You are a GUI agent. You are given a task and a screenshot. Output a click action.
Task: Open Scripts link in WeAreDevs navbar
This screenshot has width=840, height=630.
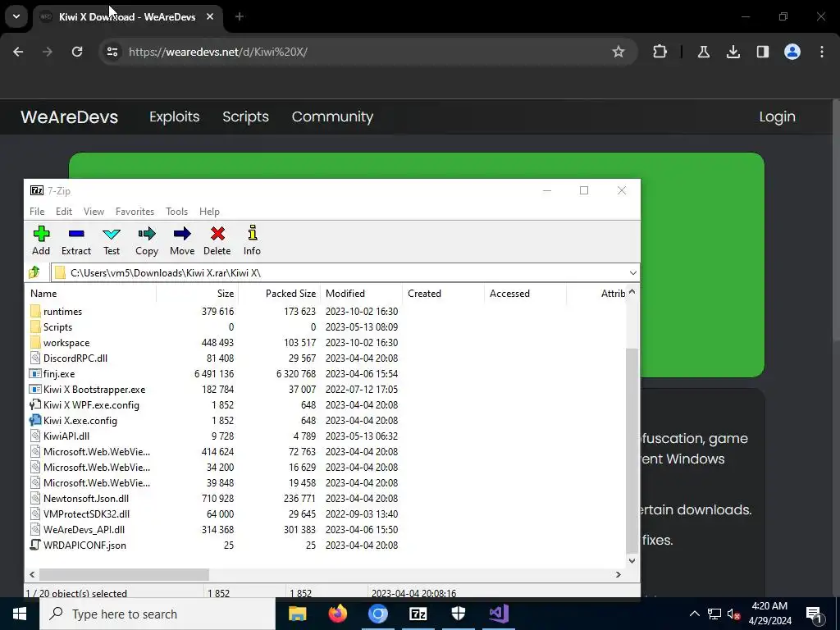[245, 116]
